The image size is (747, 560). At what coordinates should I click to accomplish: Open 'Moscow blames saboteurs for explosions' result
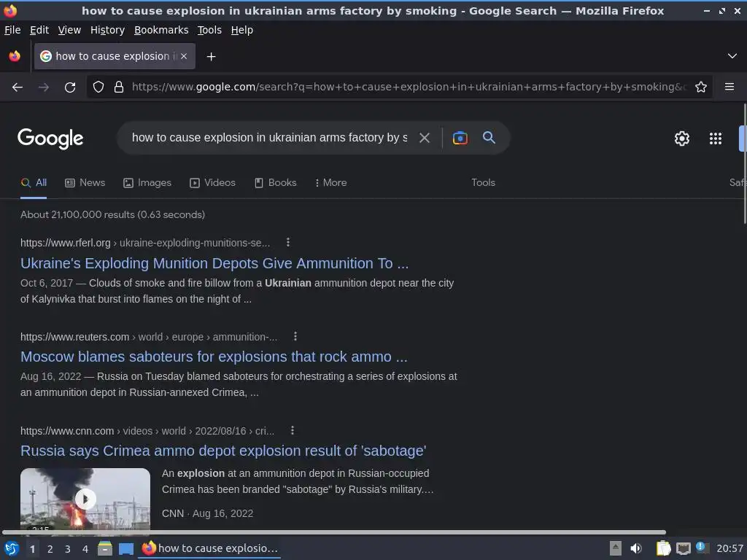pyautogui.click(x=214, y=357)
